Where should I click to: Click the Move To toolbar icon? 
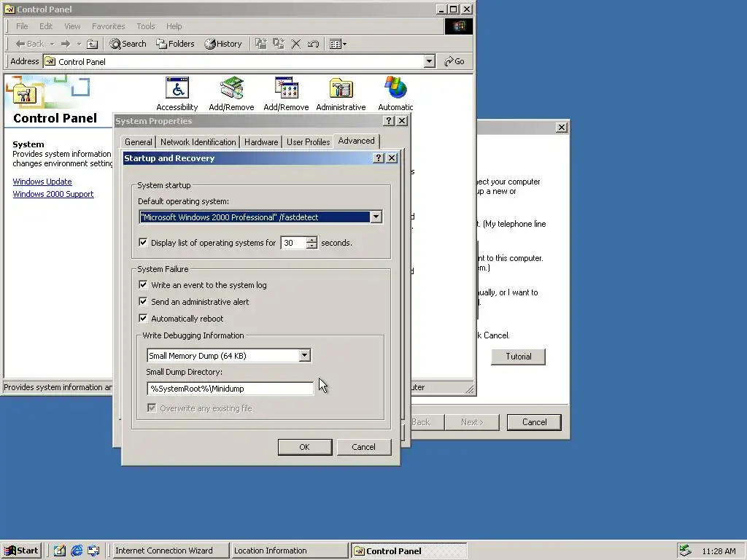coord(260,44)
